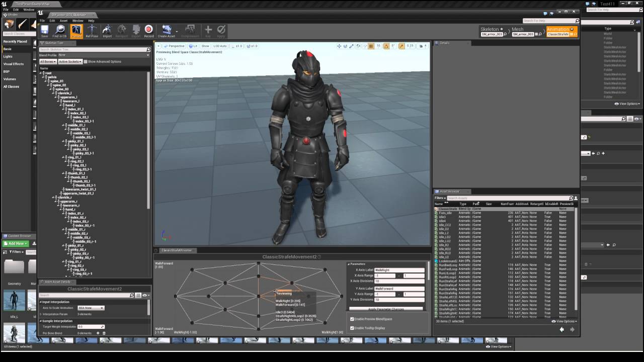This screenshot has height=362, width=644.
Task: Click Add New button in Content Browser
Action: [15, 243]
